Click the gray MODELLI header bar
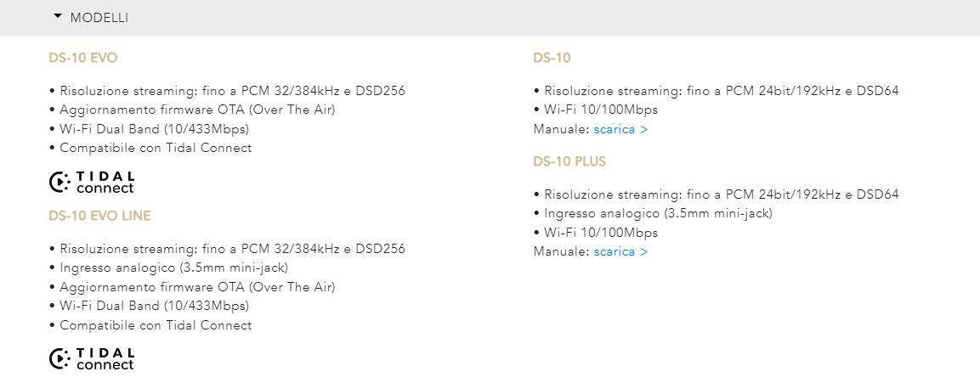The width and height of the screenshot is (980, 383). click(490, 18)
